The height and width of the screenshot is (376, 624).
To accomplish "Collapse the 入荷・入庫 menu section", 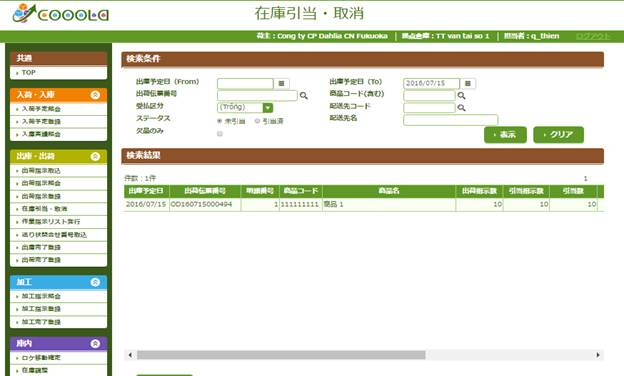I will [x=95, y=95].
